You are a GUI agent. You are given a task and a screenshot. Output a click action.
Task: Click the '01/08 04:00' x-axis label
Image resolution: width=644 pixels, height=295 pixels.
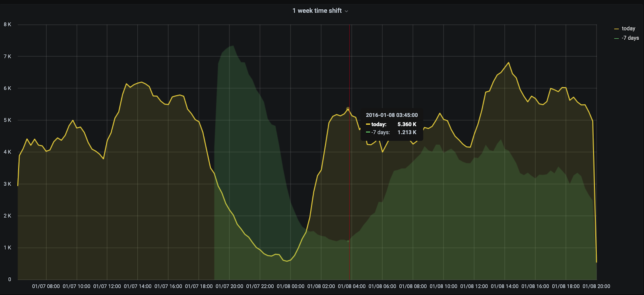tap(352, 287)
